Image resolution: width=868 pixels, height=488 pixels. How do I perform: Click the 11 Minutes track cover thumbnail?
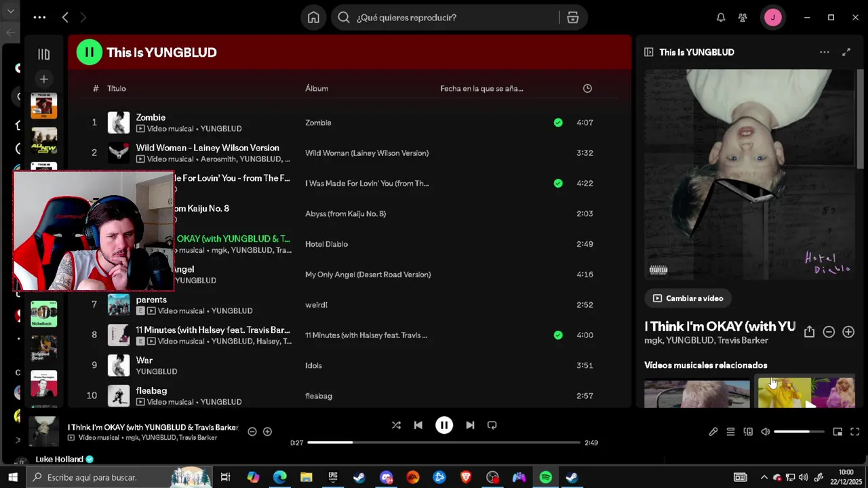pos(119,335)
